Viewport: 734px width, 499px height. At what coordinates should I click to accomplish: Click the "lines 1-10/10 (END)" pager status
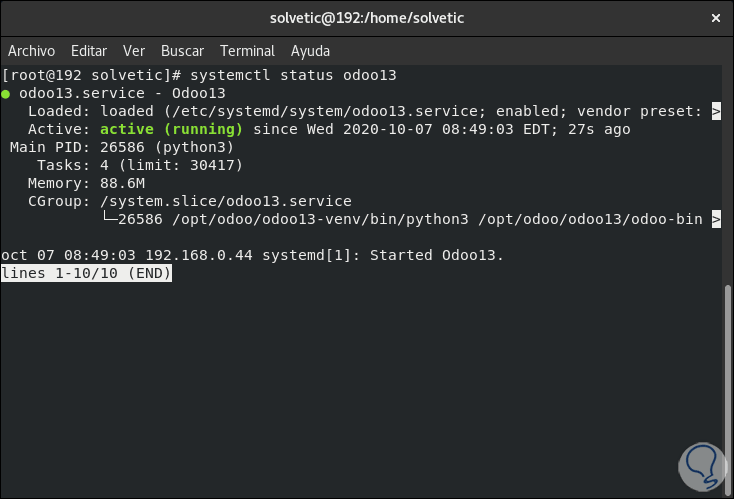(x=87, y=273)
